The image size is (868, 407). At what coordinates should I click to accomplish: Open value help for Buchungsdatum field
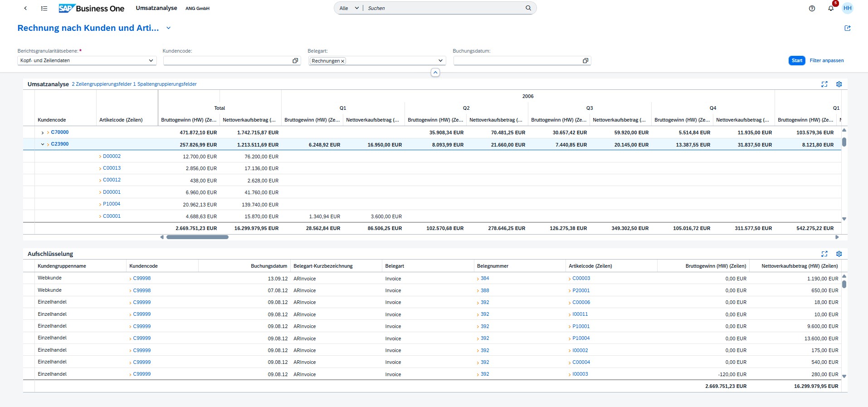point(585,61)
